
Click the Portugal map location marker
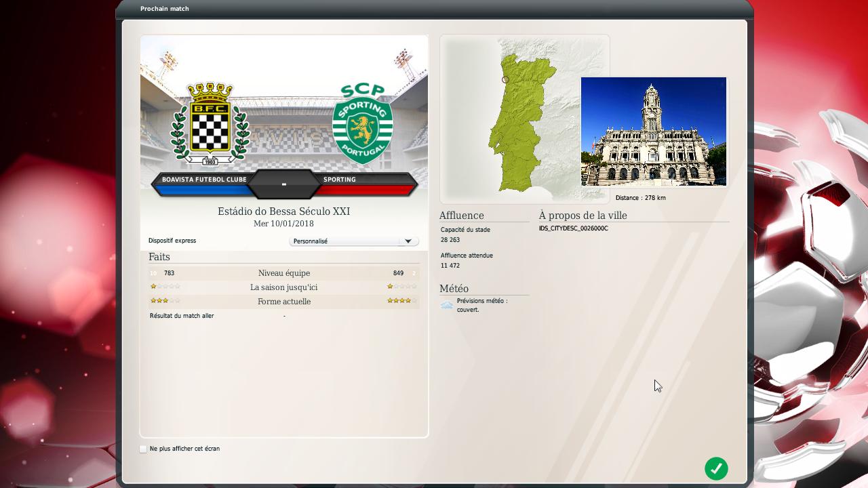point(505,80)
